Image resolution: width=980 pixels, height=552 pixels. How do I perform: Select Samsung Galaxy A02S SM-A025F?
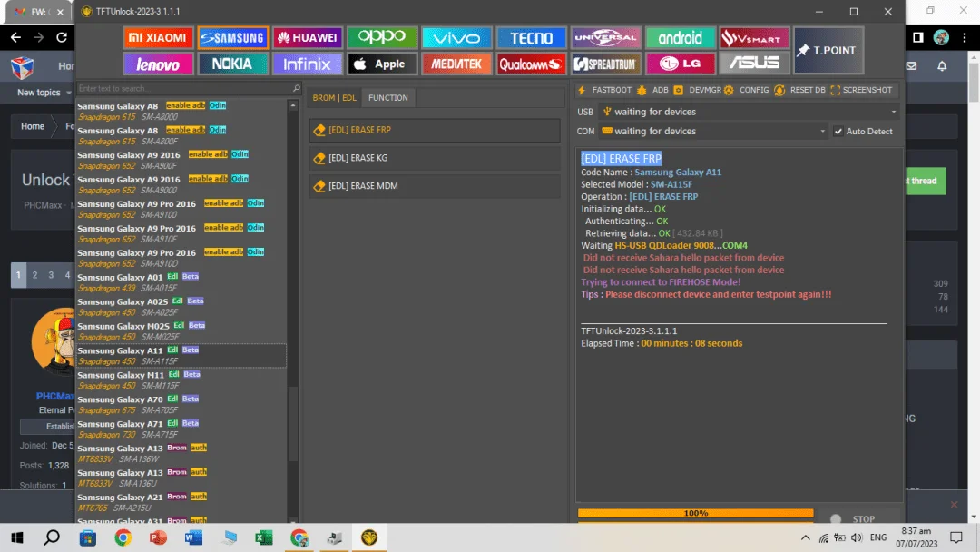[181, 306]
